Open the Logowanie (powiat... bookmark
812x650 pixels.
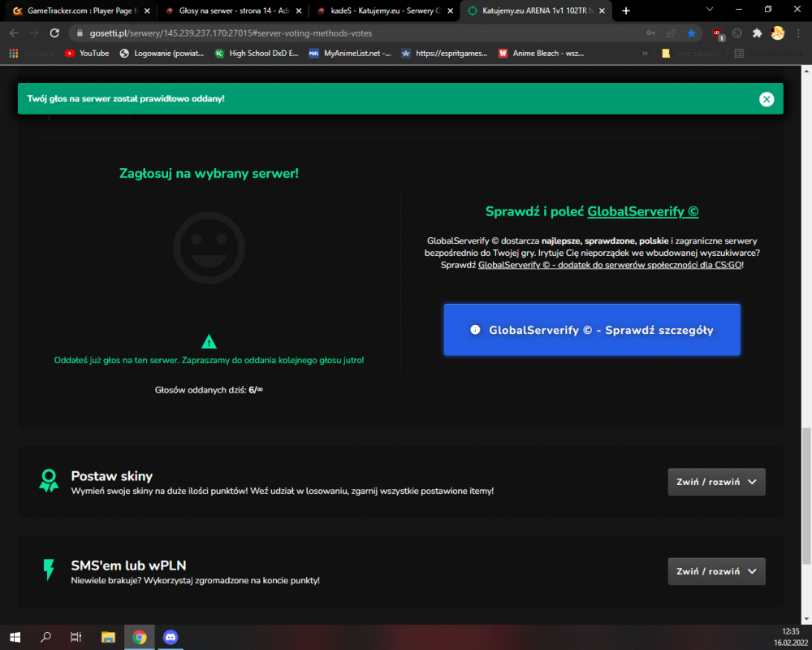coord(162,54)
